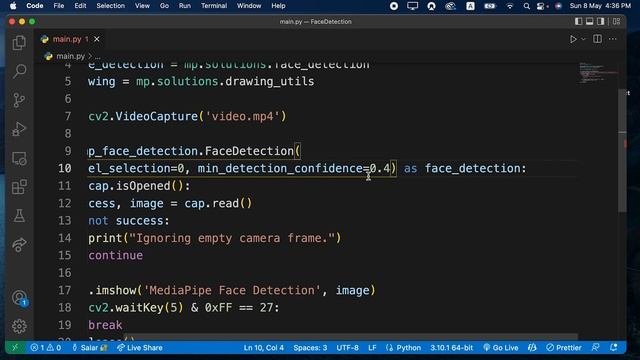This screenshot has height=360, width=640.
Task: Click the Salar status bar item
Action: (x=90, y=348)
